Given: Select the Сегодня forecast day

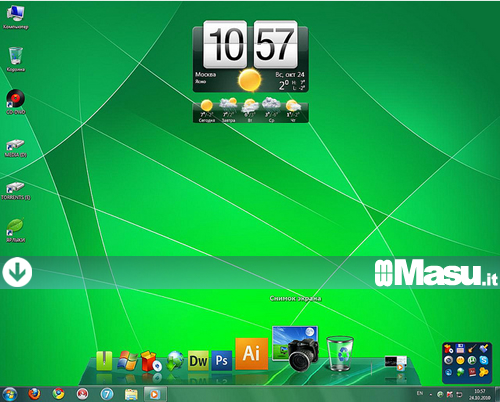Looking at the screenshot, I should tap(207, 111).
